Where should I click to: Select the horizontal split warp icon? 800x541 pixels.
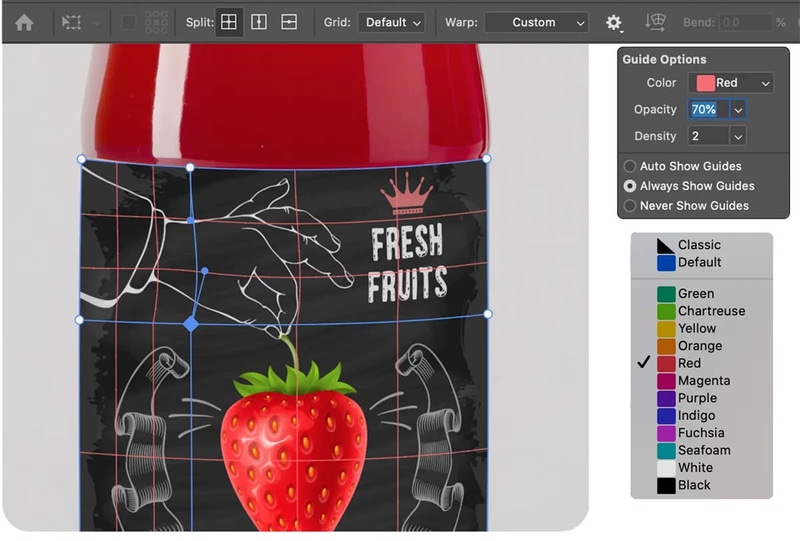pos(289,22)
